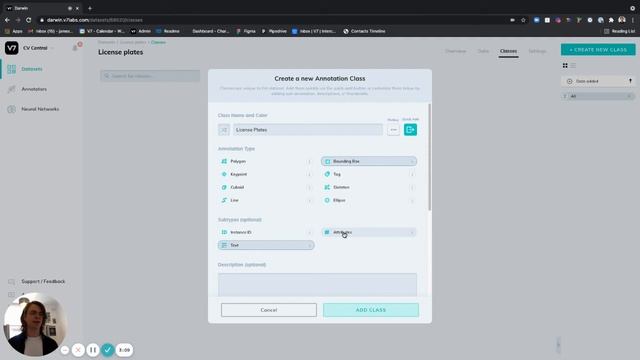Select the Ellipse annotation type
Screen dimensions: 640x360
click(369, 200)
